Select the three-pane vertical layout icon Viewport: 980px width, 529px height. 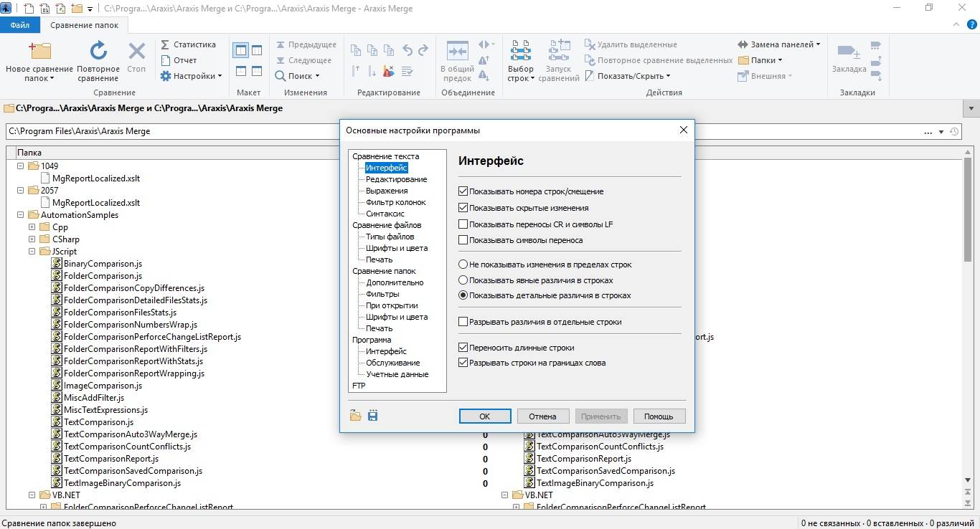[x=257, y=50]
